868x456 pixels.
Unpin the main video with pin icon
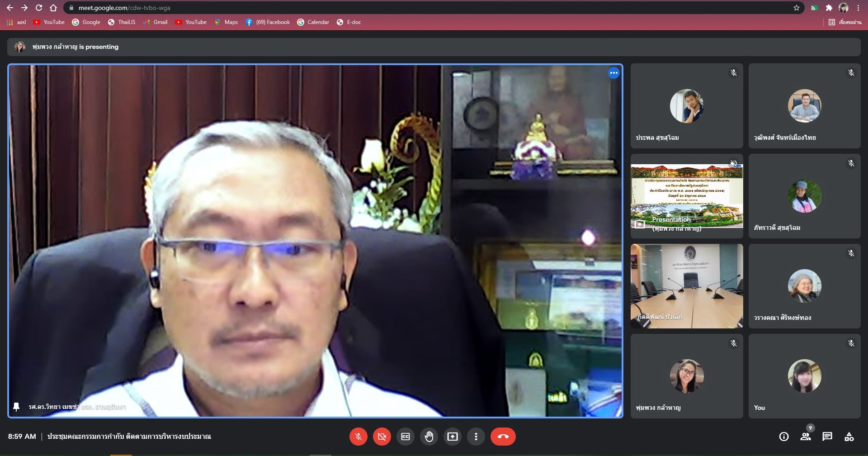click(x=16, y=407)
